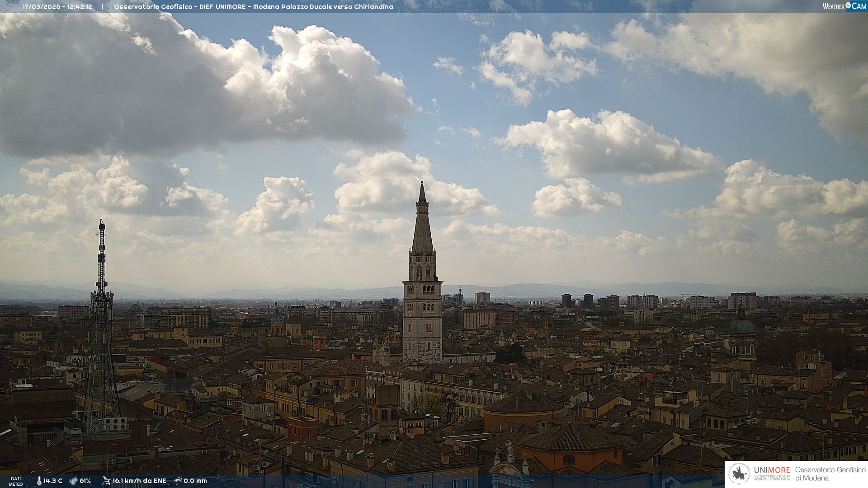
Task: Click the grey church dome on the right
Action: point(742,326)
